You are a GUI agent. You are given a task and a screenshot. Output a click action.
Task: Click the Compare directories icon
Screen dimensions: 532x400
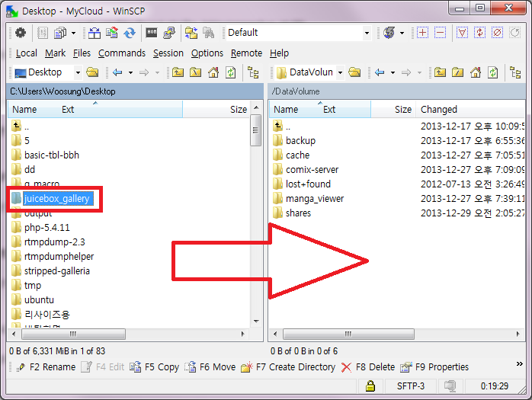pyautogui.click(x=94, y=33)
